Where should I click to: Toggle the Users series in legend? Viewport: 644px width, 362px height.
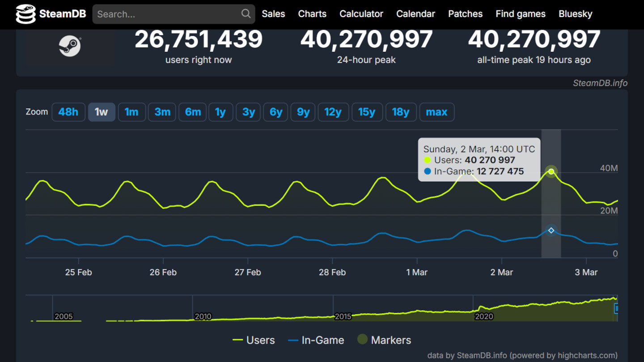254,340
